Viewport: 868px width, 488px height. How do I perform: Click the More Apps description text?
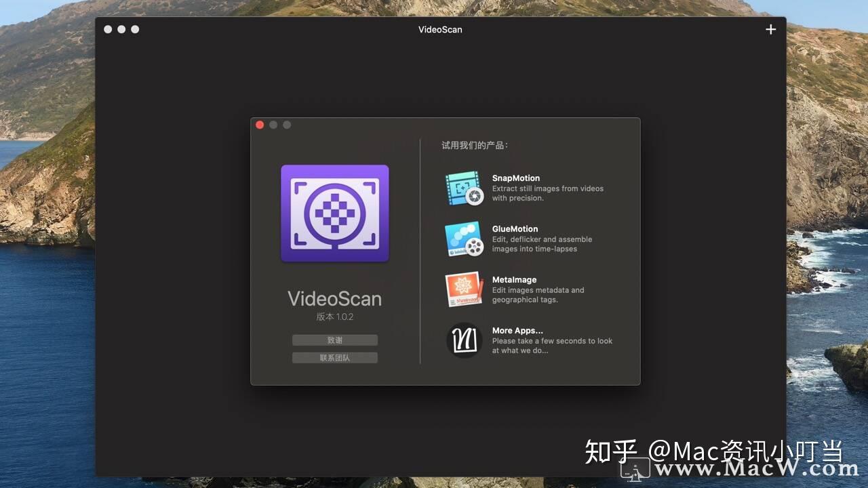coord(552,346)
